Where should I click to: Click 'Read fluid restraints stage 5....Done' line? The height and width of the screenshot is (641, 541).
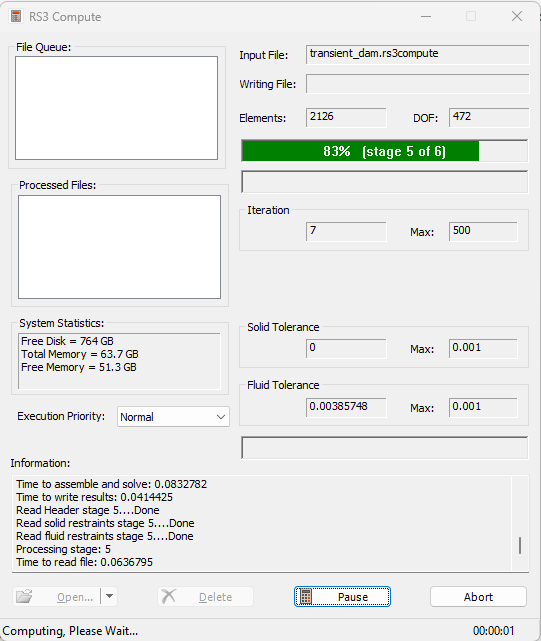[105, 536]
